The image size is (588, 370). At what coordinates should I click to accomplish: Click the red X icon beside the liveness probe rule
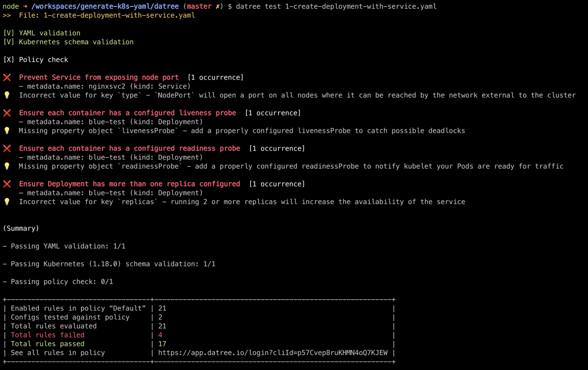click(7, 113)
